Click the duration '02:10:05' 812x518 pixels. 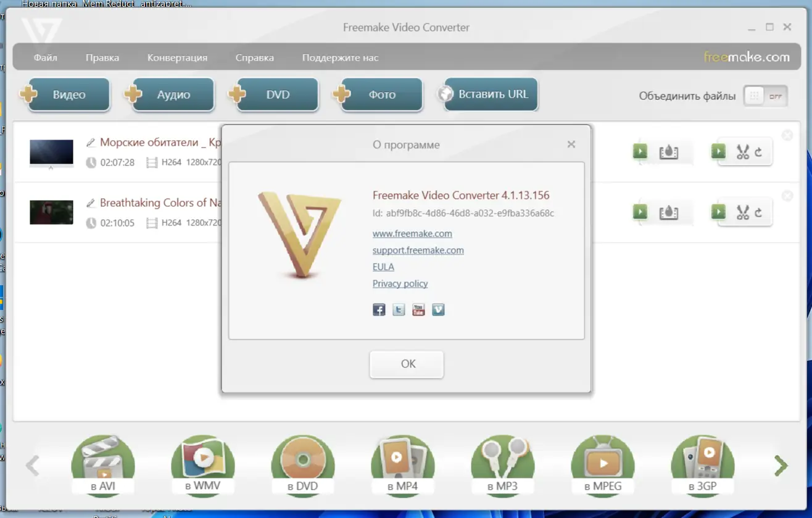tap(117, 223)
